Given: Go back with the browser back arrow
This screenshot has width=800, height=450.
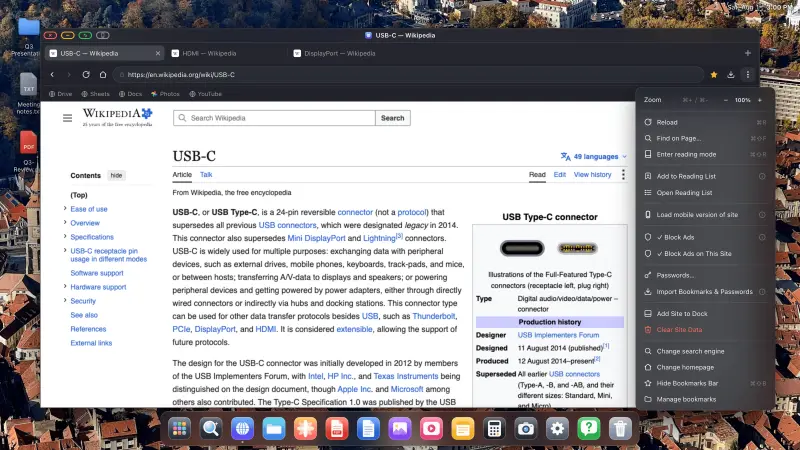Looking at the screenshot, I should tap(52, 74).
